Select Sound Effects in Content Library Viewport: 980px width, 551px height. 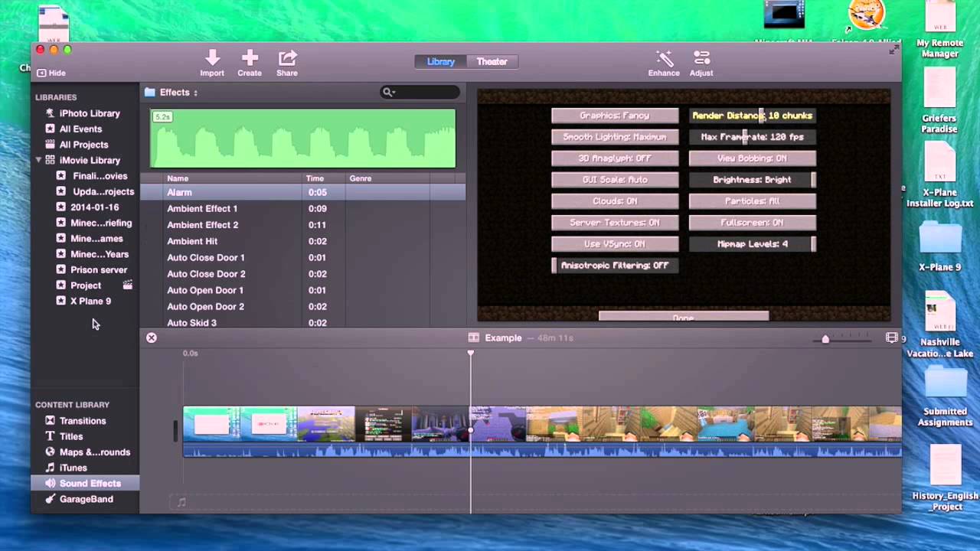(x=86, y=483)
